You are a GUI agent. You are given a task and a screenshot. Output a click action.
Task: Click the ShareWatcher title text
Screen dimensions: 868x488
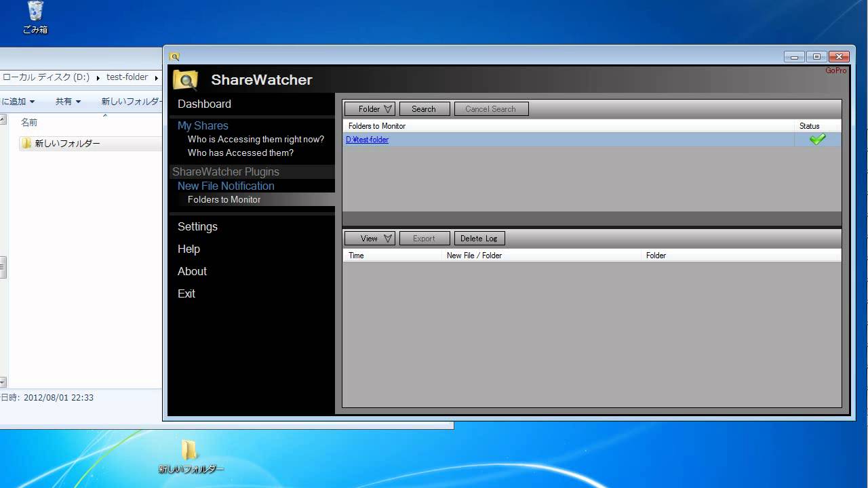click(x=262, y=80)
